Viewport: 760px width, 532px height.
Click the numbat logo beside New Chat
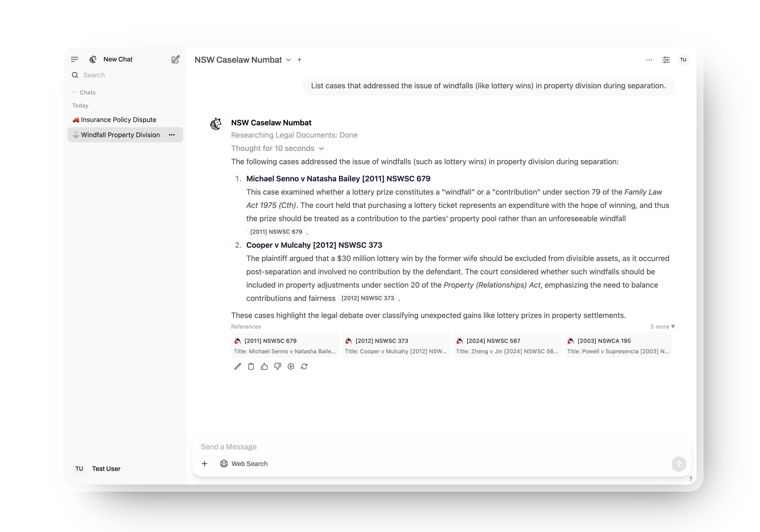tap(93, 59)
